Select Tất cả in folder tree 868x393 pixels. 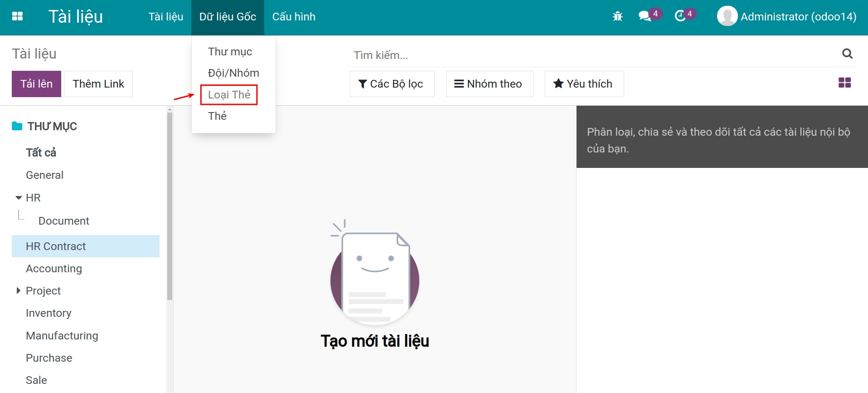41,152
